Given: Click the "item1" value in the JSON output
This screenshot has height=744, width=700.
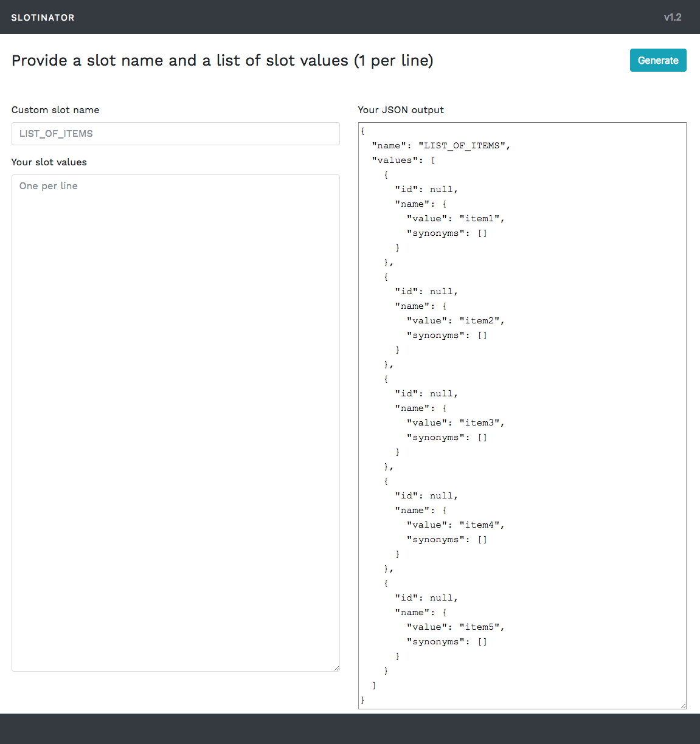Looking at the screenshot, I should click(x=481, y=219).
